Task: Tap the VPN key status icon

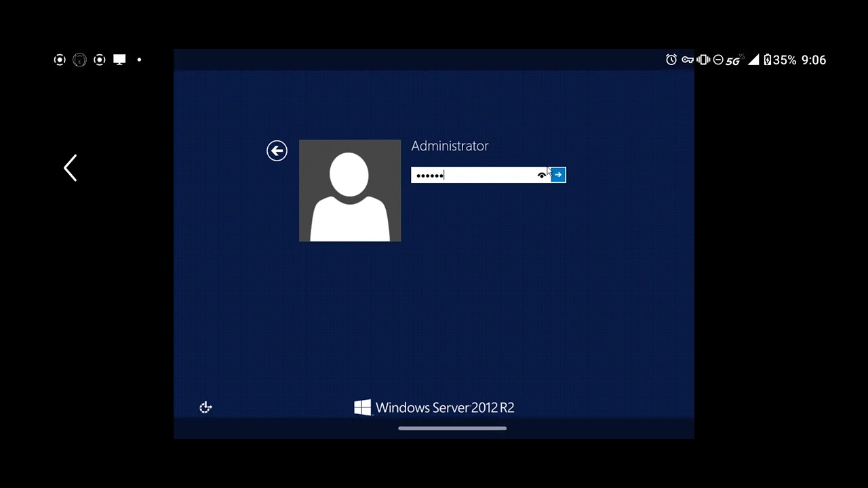Action: 688,60
